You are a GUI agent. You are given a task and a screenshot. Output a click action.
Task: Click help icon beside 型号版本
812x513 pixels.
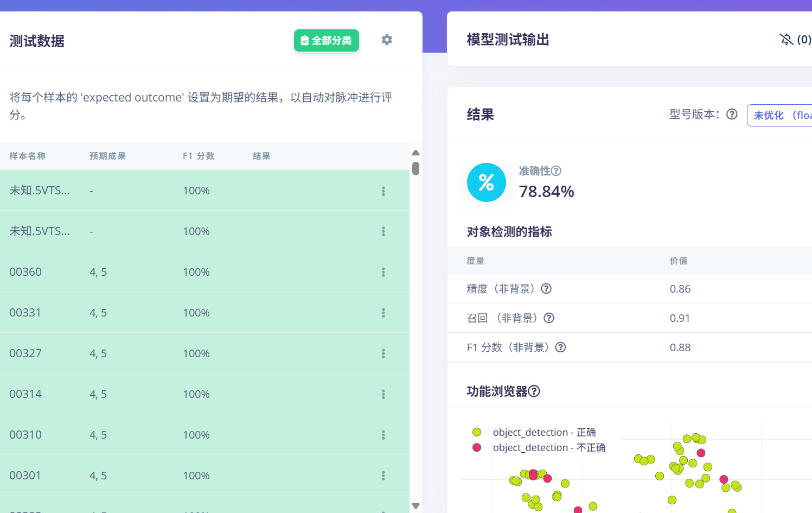click(x=732, y=114)
